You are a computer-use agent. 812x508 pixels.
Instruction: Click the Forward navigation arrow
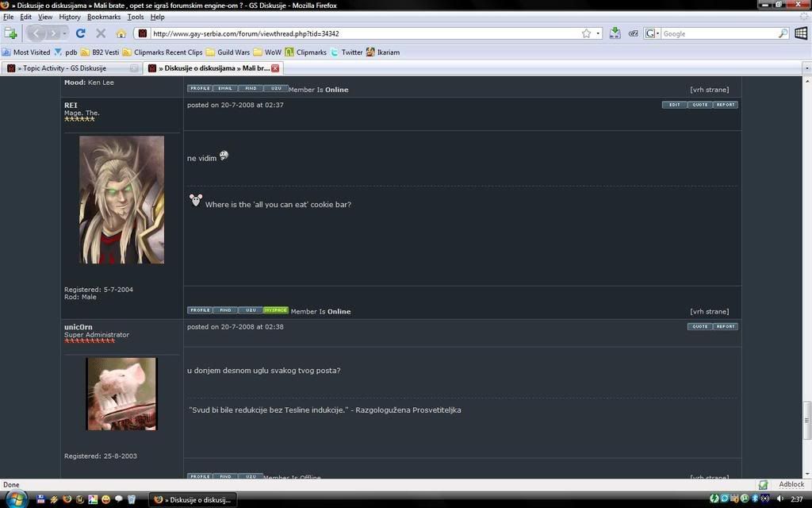[x=53, y=33]
